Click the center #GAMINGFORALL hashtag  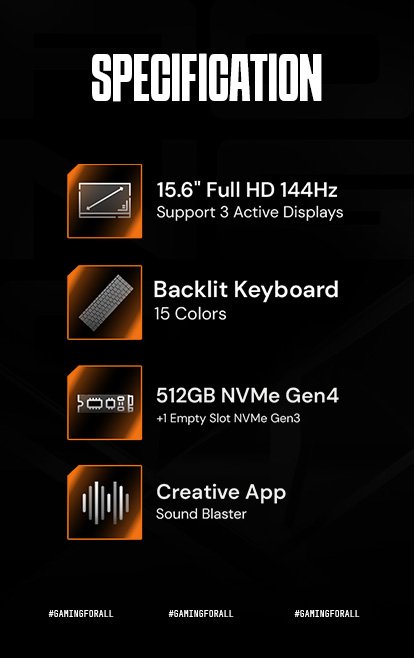coord(201,614)
